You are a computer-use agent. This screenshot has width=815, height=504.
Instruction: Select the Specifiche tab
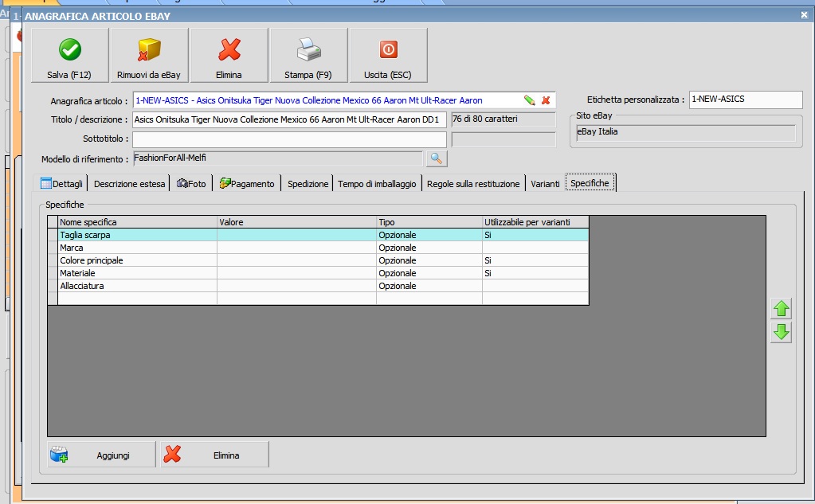[x=590, y=183]
